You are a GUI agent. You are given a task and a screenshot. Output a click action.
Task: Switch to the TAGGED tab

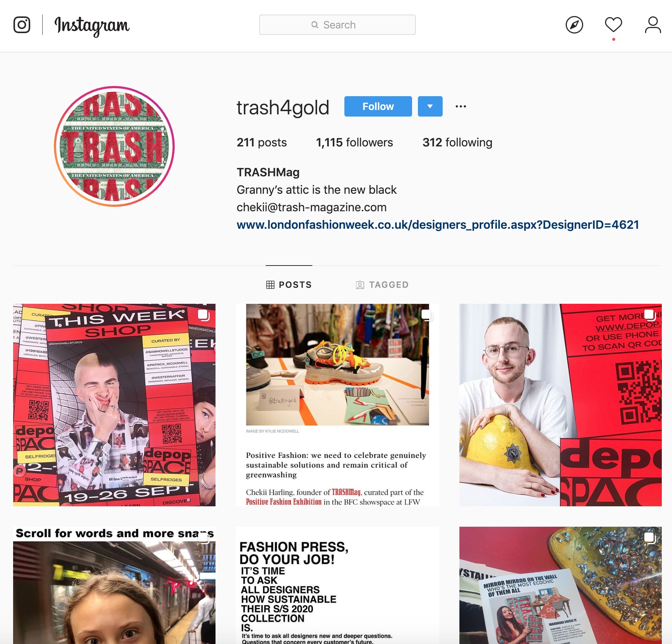tap(382, 285)
